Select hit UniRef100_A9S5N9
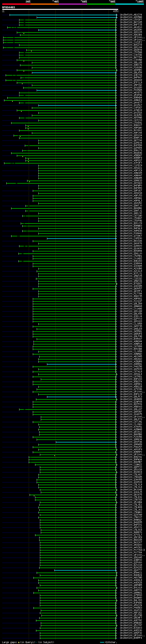146x644 pixels. tap(131, 17)
